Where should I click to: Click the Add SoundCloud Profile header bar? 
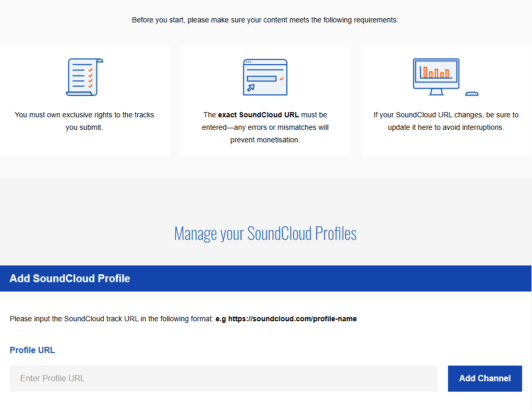click(265, 278)
